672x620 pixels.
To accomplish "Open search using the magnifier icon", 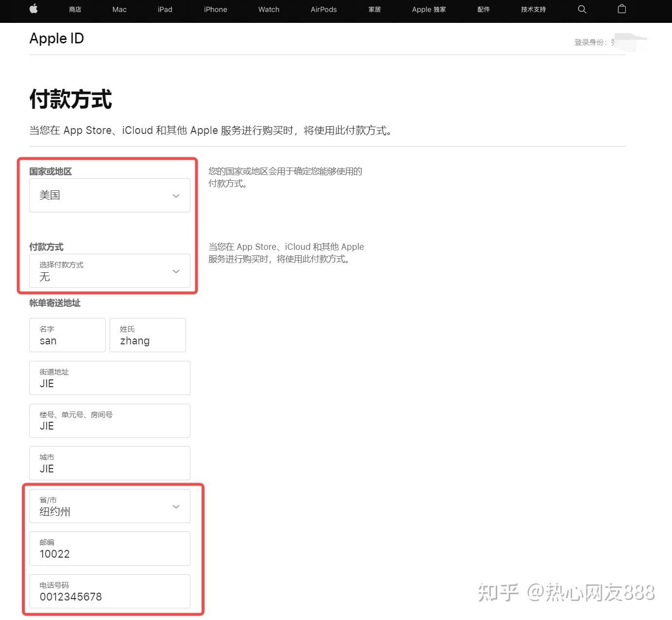I will pos(581,9).
